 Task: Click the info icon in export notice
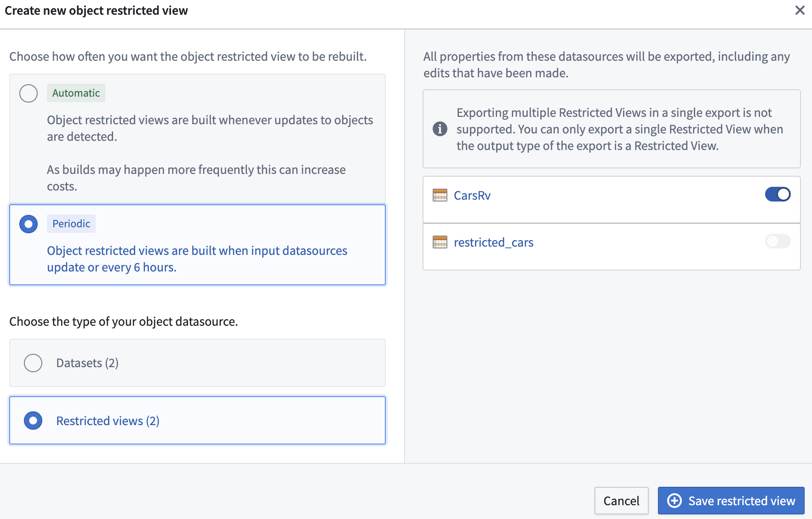[x=440, y=129]
